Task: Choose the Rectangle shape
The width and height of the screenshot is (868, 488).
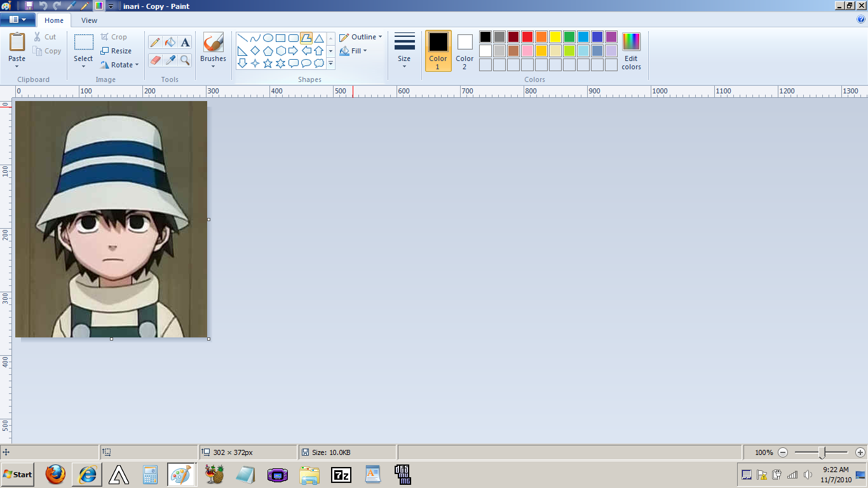Action: pos(280,38)
